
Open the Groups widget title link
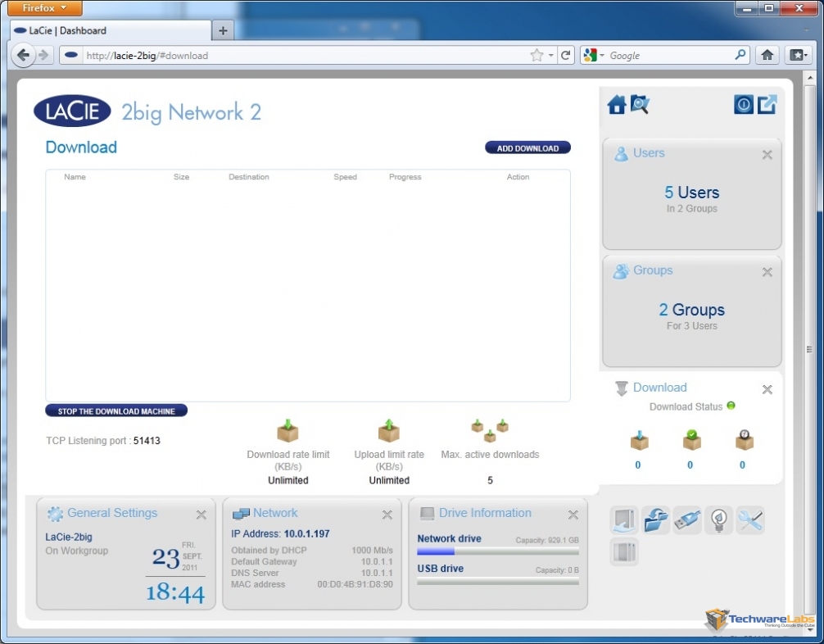pos(653,270)
